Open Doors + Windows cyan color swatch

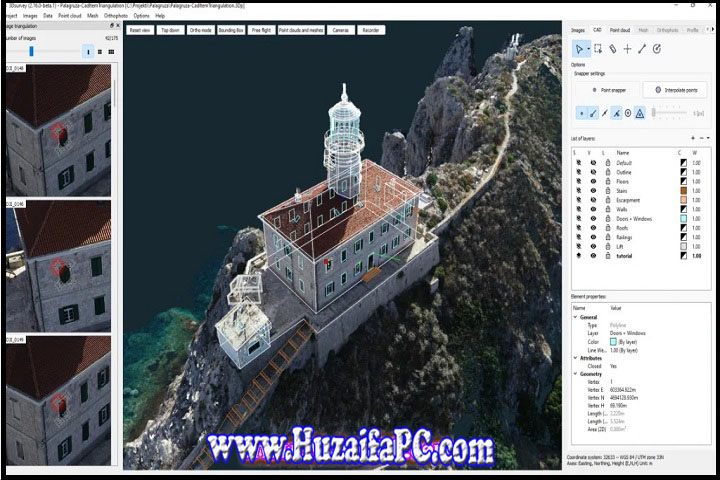(x=683, y=219)
